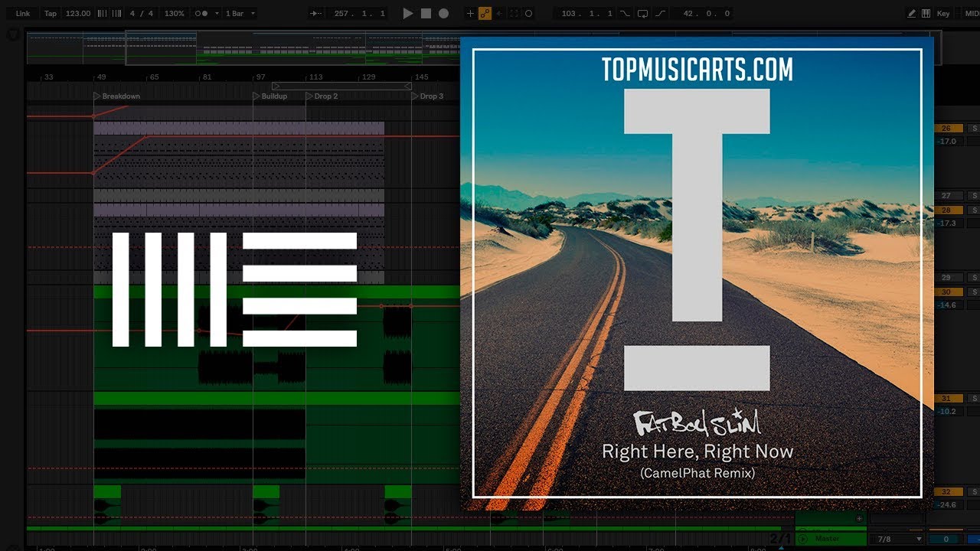The image size is (980, 551).
Task: Solo track 30 with its S button
Action: pyautogui.click(x=974, y=292)
